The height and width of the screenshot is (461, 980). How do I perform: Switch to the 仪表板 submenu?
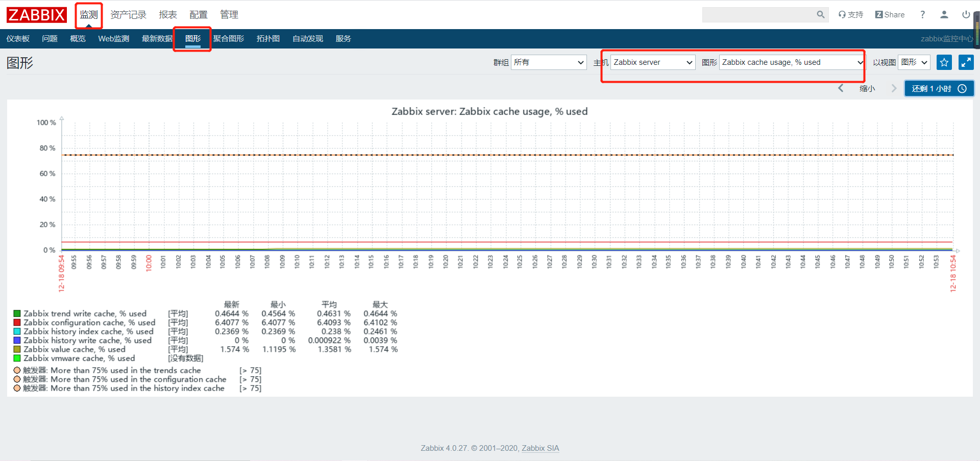(x=18, y=39)
